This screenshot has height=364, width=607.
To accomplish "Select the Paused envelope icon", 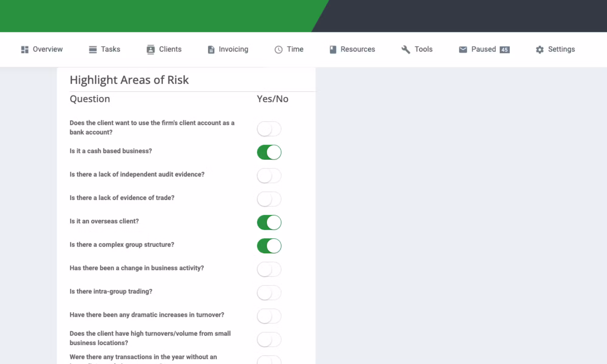I will tap(463, 49).
